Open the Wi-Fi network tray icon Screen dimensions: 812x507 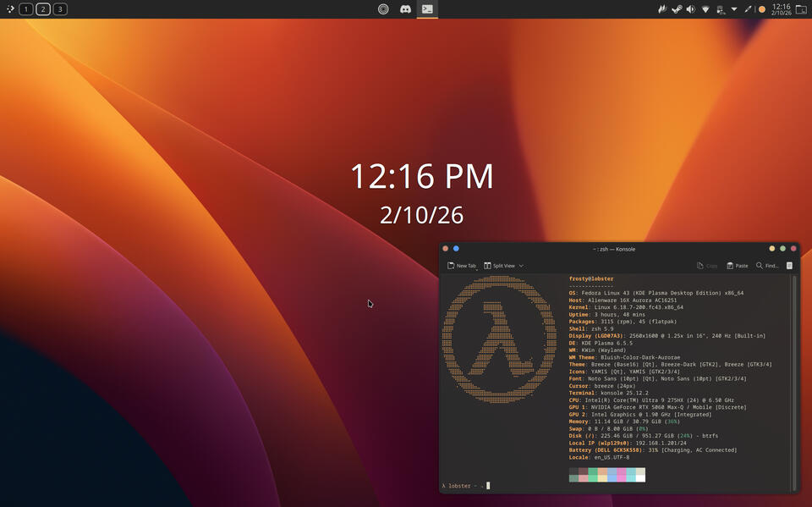(705, 9)
